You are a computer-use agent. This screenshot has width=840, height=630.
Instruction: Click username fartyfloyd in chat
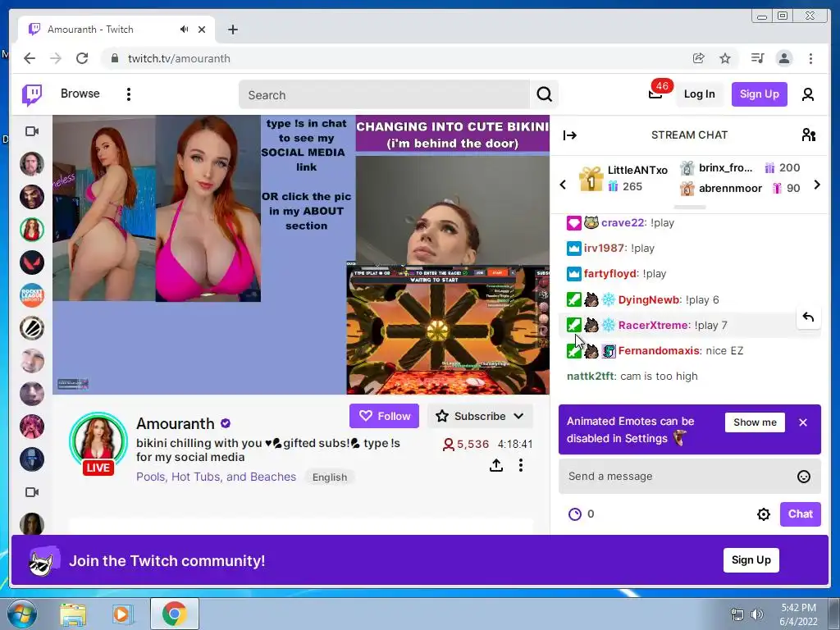pyautogui.click(x=610, y=274)
